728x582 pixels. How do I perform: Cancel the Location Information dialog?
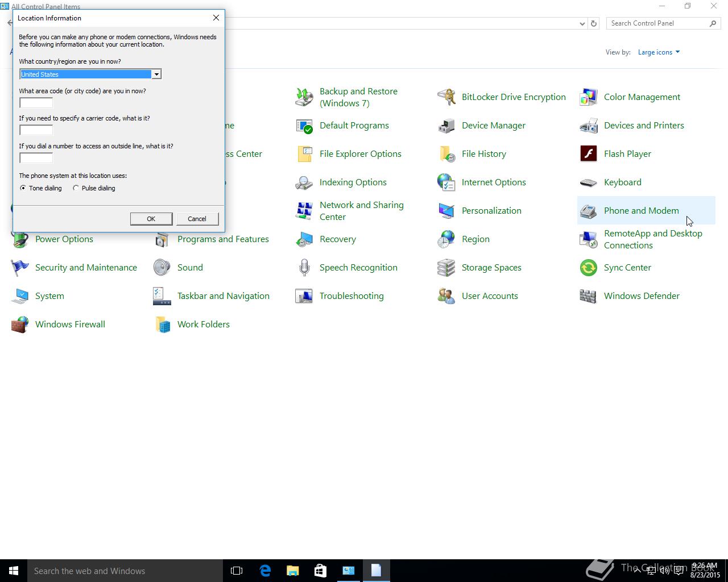(x=197, y=219)
